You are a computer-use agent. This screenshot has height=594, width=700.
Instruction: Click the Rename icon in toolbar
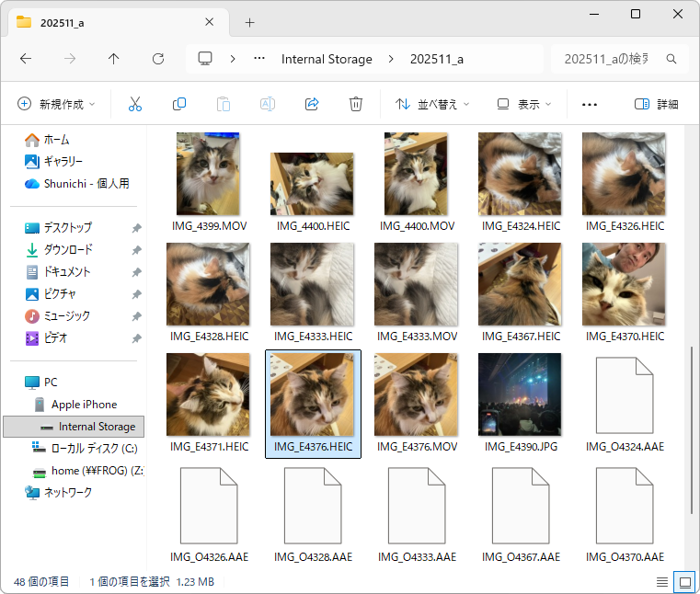(x=268, y=104)
